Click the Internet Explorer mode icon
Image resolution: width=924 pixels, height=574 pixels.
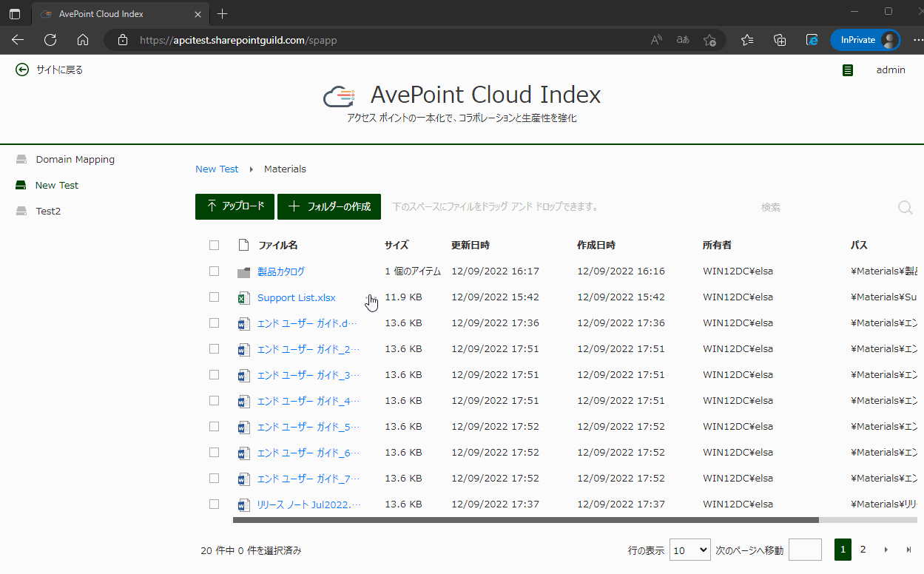tap(812, 40)
